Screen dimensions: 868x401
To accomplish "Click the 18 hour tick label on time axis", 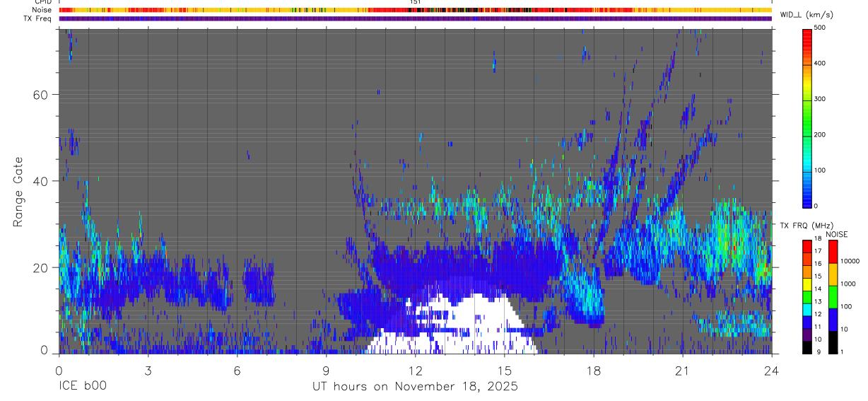I will click(x=593, y=371).
